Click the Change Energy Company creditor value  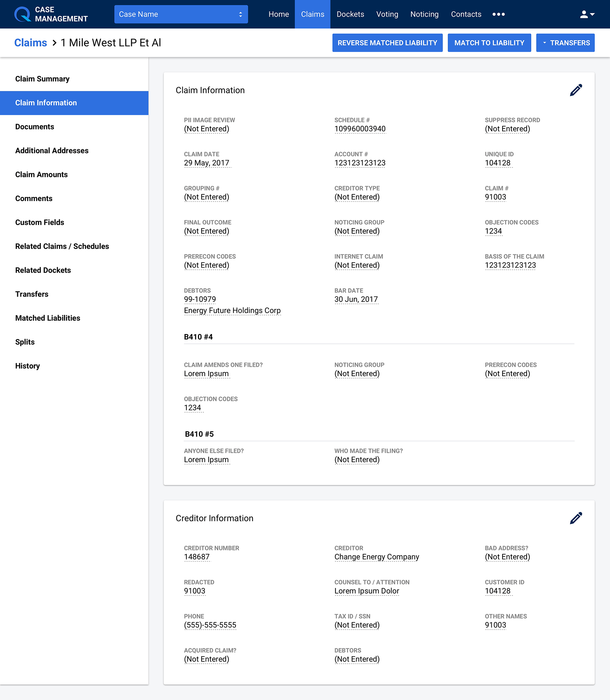(377, 557)
